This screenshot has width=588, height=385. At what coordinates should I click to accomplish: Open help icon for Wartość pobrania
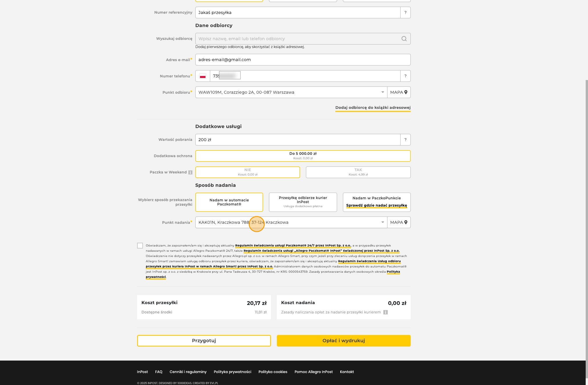pos(405,140)
